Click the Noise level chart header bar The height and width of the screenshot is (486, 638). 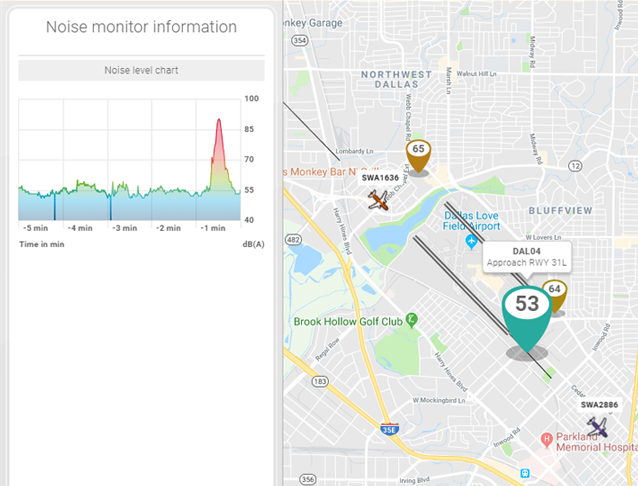point(141,71)
